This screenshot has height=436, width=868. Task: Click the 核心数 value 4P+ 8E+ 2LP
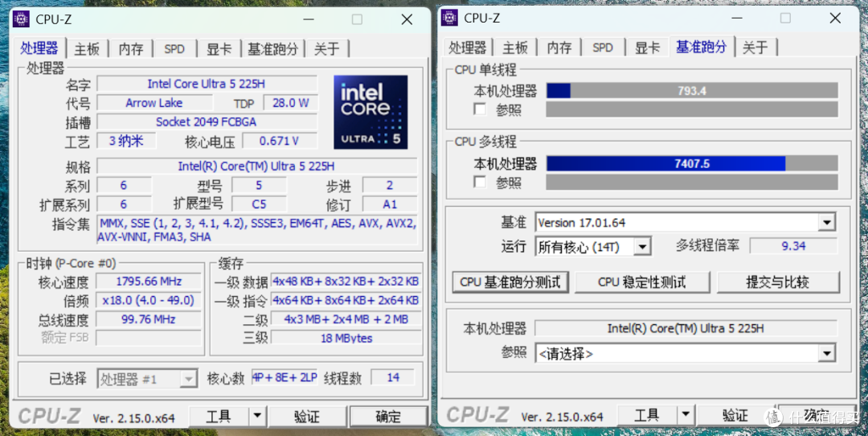285,377
